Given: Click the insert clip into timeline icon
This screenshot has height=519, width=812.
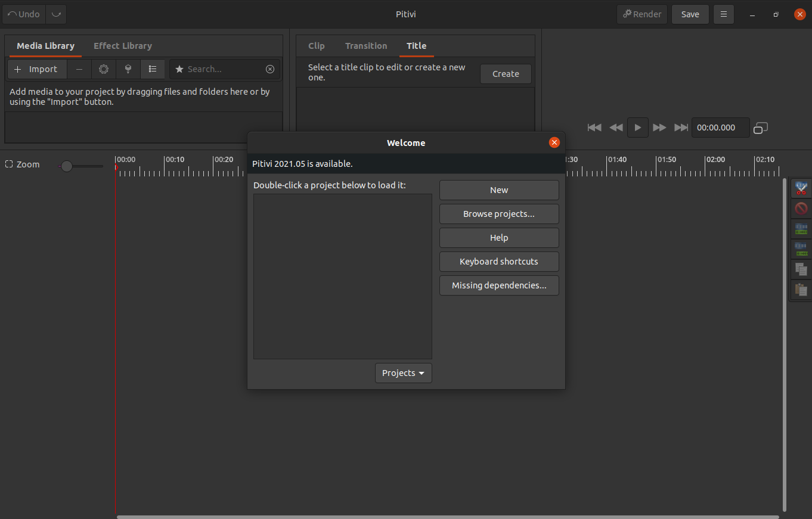Looking at the screenshot, I should (x=128, y=69).
